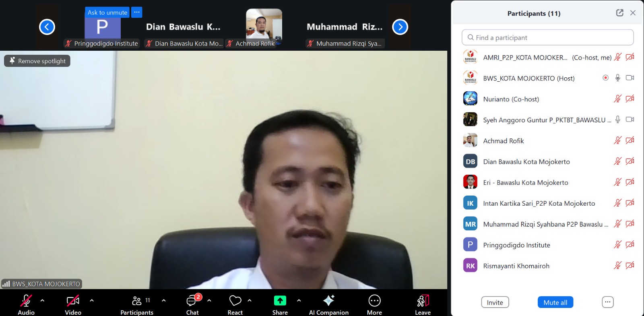The image size is (644, 316).
Task: Click camera-off icon for Rismayanti Khomairoh
Action: (630, 266)
